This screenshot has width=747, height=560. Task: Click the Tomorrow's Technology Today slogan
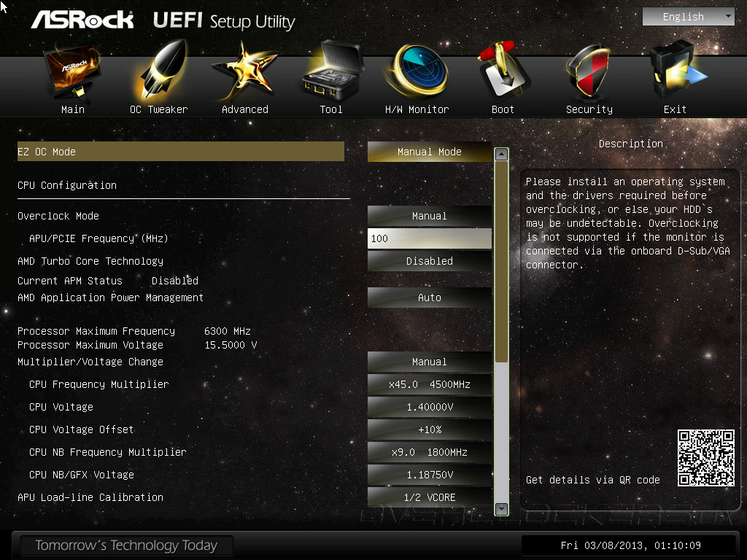pos(126,545)
